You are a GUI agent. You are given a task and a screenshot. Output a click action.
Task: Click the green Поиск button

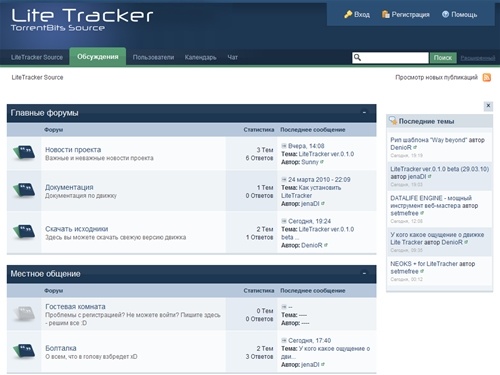coord(443,58)
